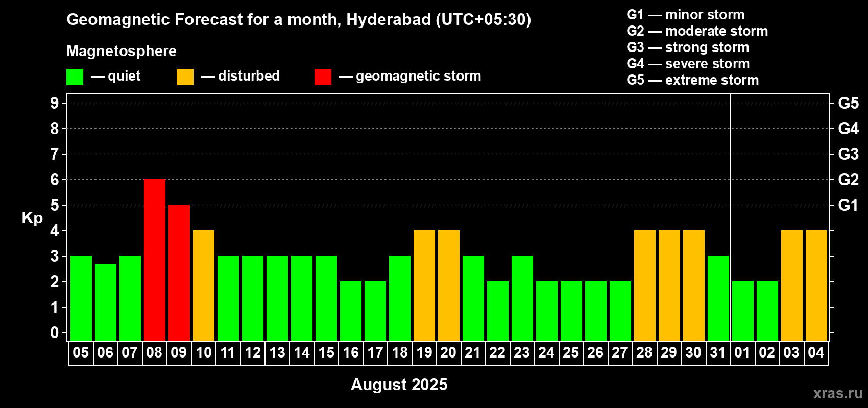Click the green quiet legend swatch
This screenshot has width=868, height=408.
[x=75, y=77]
